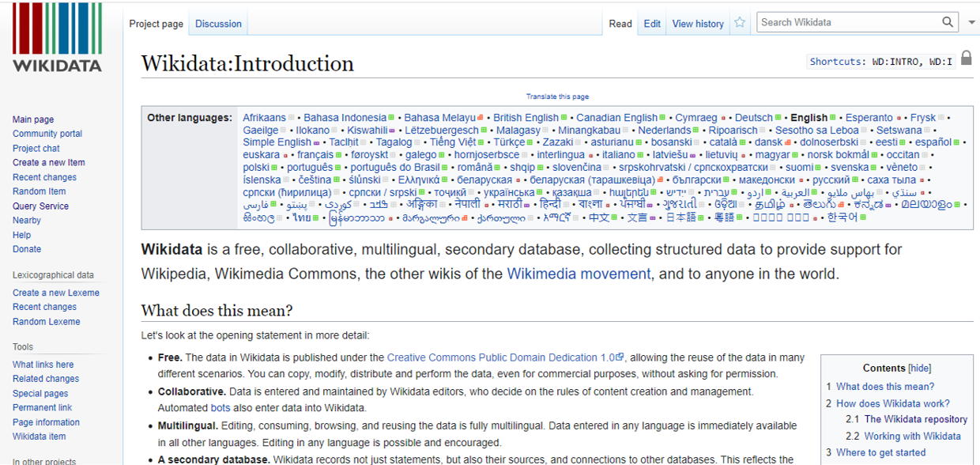Screen dimensions: 980x465
Task: Click the search magnifying glass icon
Action: tap(948, 21)
